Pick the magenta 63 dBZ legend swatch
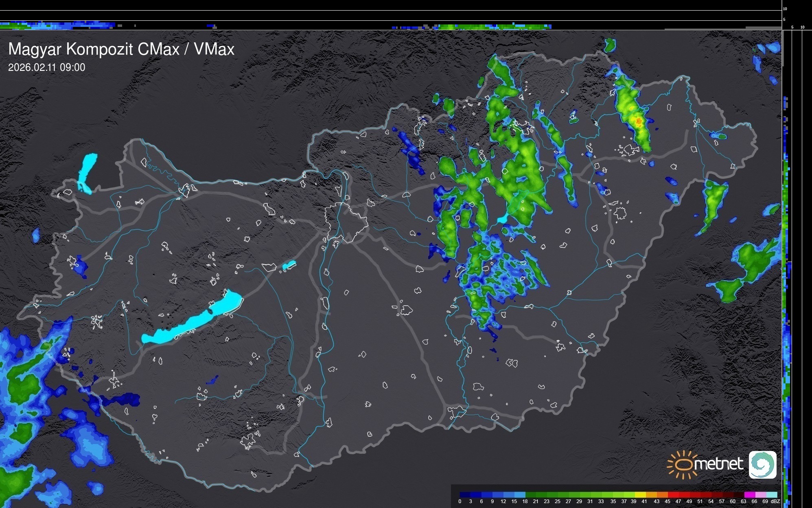812x508 pixels. click(749, 495)
